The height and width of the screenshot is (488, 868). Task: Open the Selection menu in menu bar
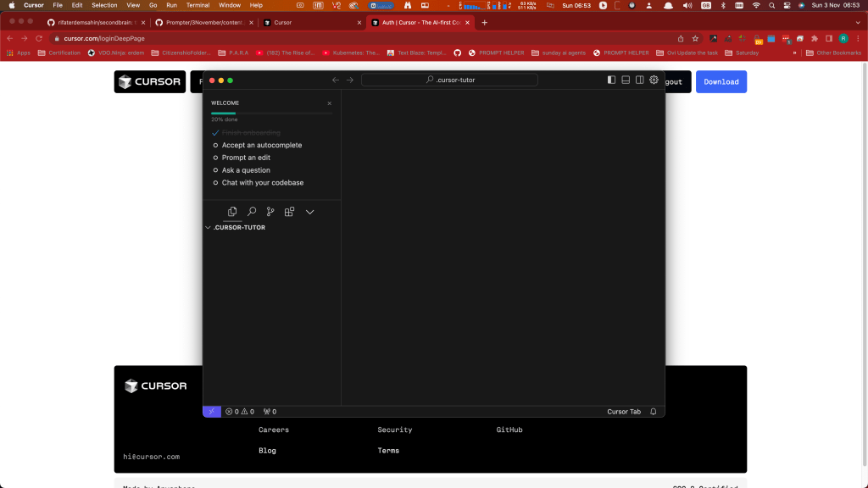coord(104,5)
